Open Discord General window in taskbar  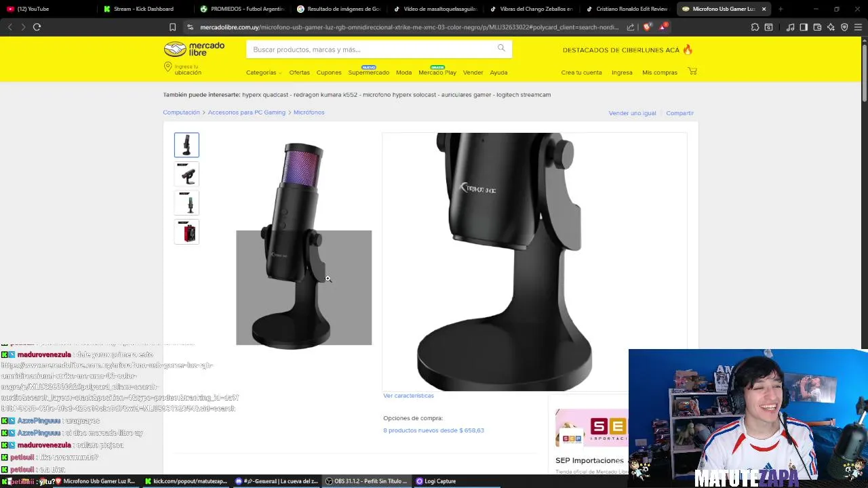pyautogui.click(x=276, y=481)
